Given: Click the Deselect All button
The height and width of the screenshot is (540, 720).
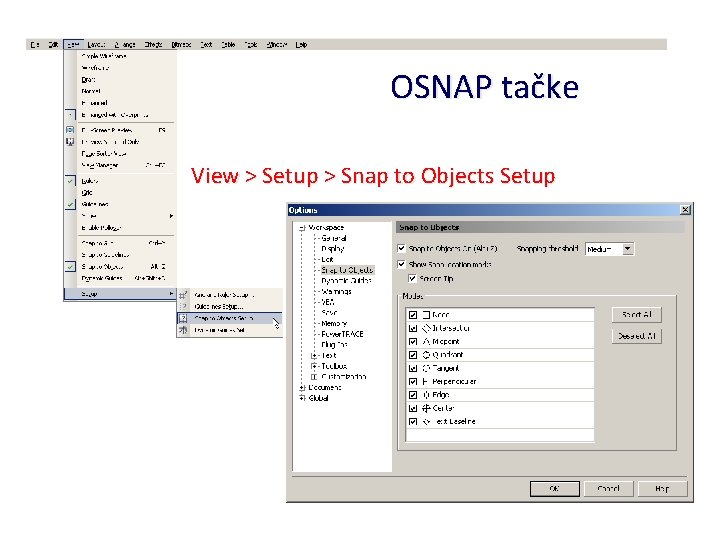Looking at the screenshot, I should [636, 336].
